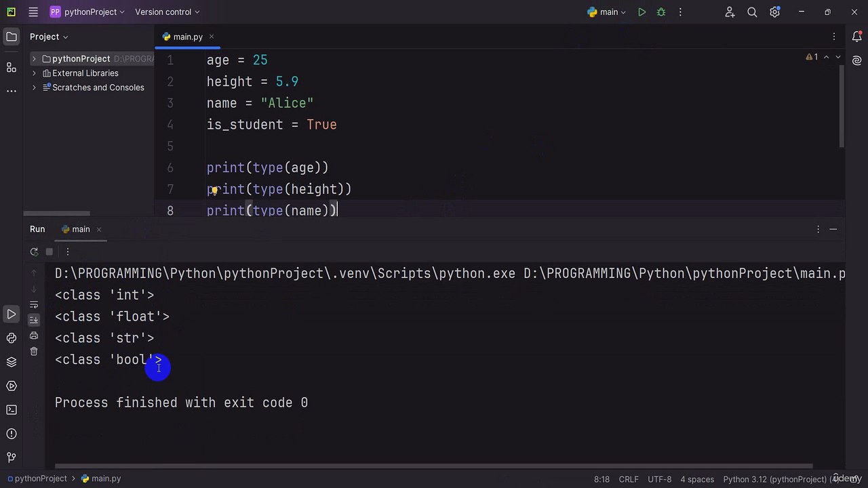Jump to the next highlighted problem
868x488 pixels.
(x=838, y=57)
